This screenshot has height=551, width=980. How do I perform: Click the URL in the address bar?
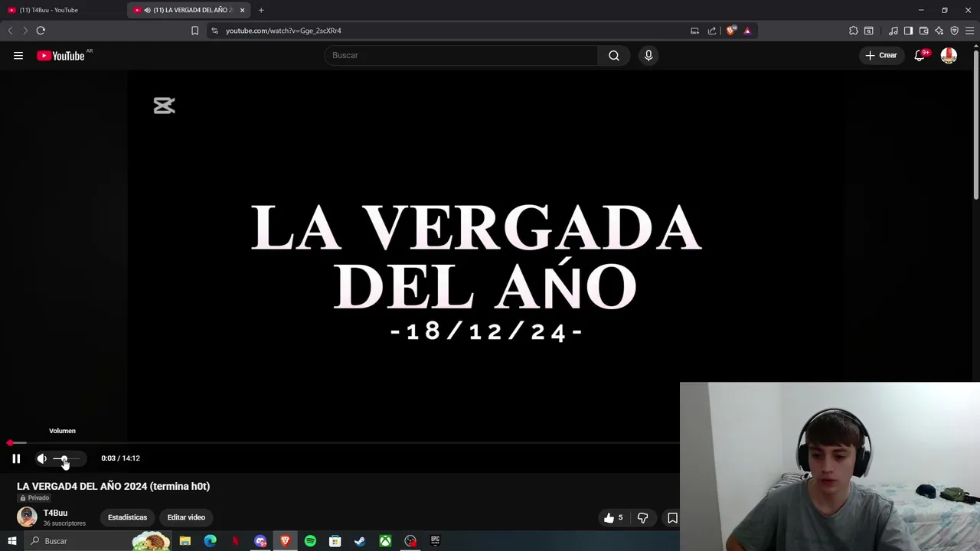[283, 31]
